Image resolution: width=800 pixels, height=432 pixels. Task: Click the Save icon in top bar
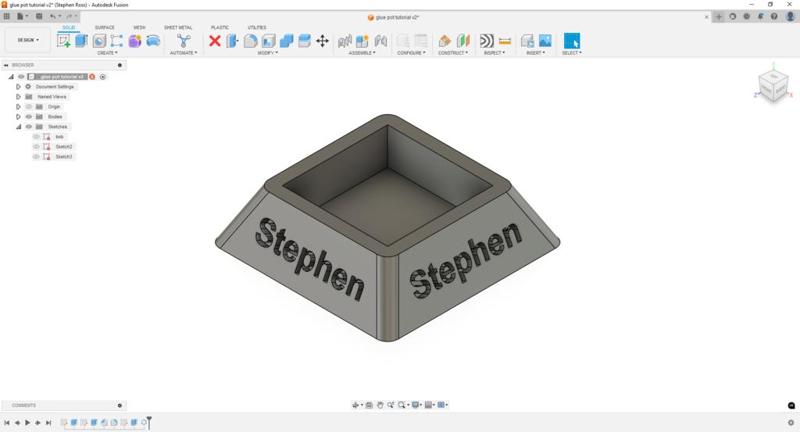[39, 16]
